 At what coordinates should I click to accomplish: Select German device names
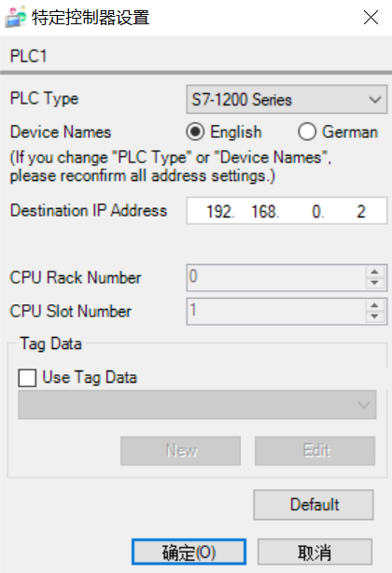pos(307,132)
